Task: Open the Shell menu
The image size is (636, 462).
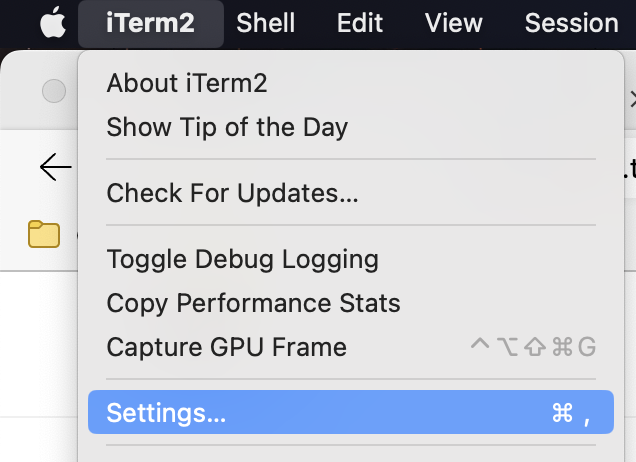Action: [265, 23]
